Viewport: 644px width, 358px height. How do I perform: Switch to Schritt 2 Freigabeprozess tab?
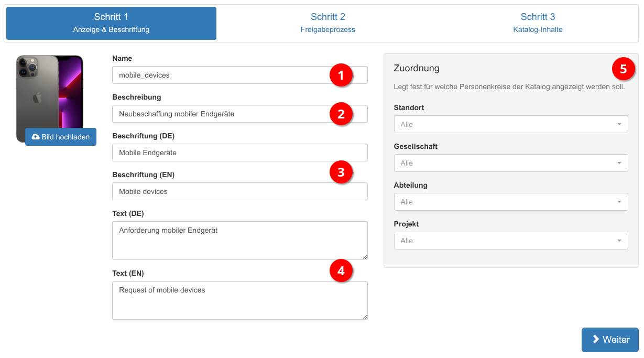tap(328, 23)
